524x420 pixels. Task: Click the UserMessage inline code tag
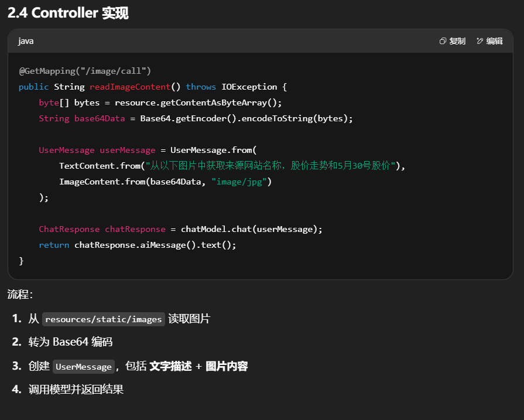83,367
